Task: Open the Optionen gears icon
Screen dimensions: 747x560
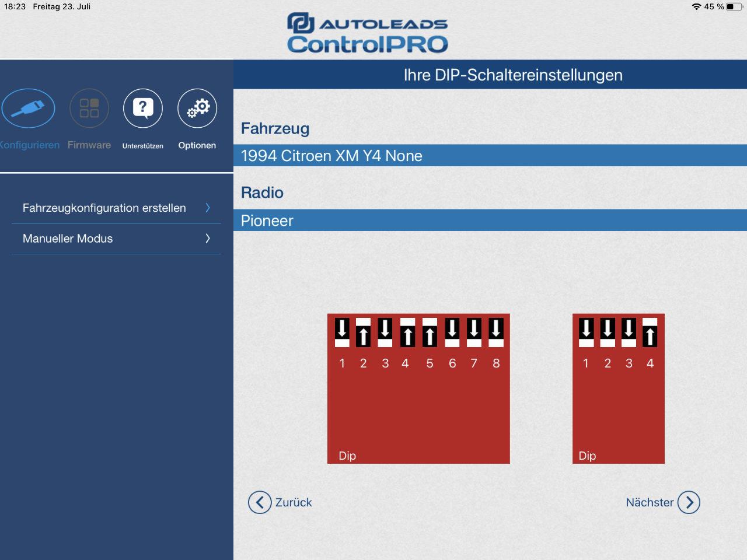Action: [197, 108]
